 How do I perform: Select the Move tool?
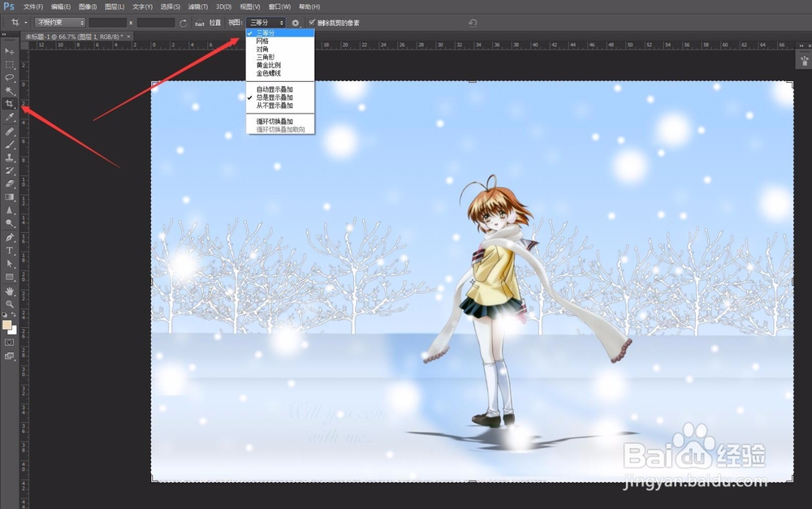point(9,51)
